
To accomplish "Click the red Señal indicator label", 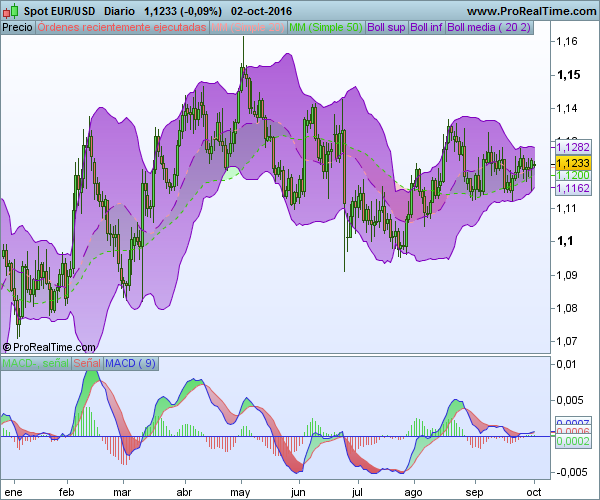I will coord(87,363).
